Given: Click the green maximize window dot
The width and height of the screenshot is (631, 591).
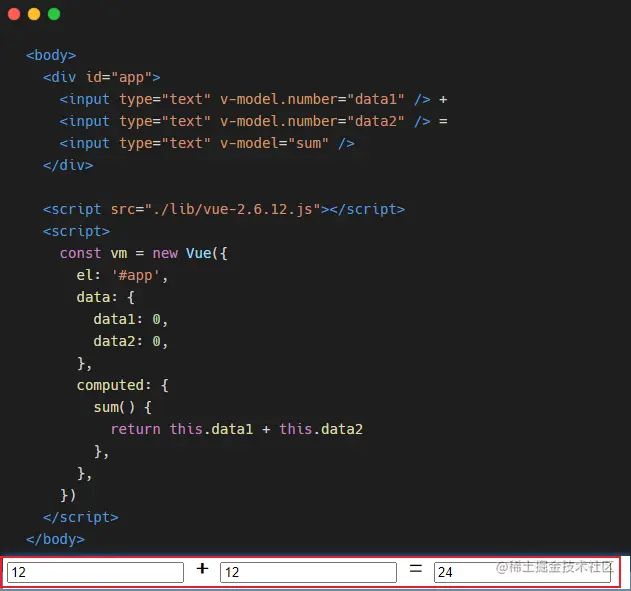Looking at the screenshot, I should pos(54,14).
